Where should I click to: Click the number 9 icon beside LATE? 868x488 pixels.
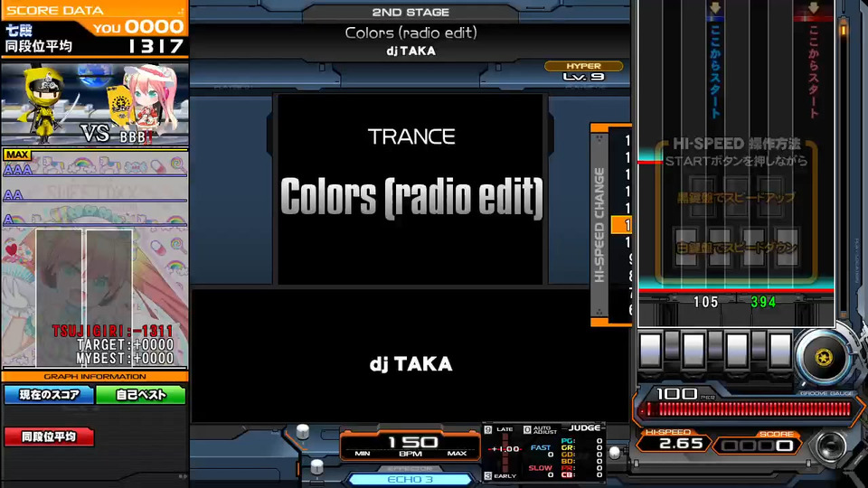pos(487,429)
